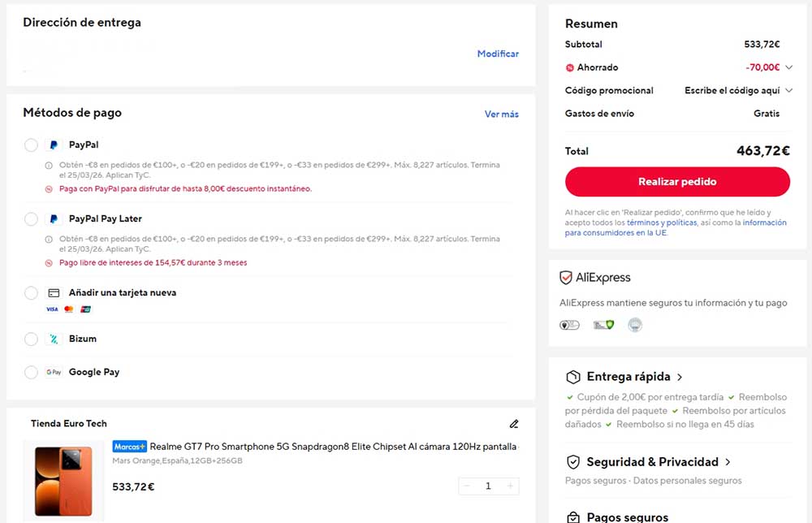Screen dimensions: 812x523
Task: Select PayPal Pay Later as payment method
Action: 31,218
